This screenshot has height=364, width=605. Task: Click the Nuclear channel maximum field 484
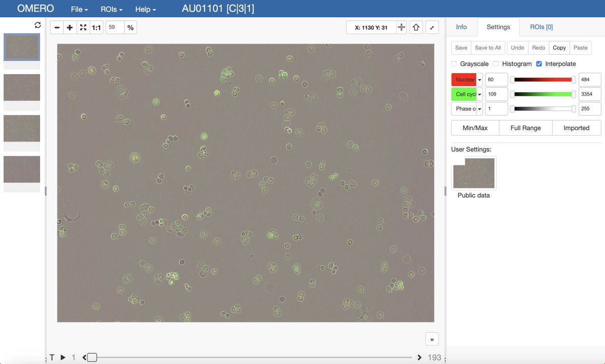coord(590,80)
